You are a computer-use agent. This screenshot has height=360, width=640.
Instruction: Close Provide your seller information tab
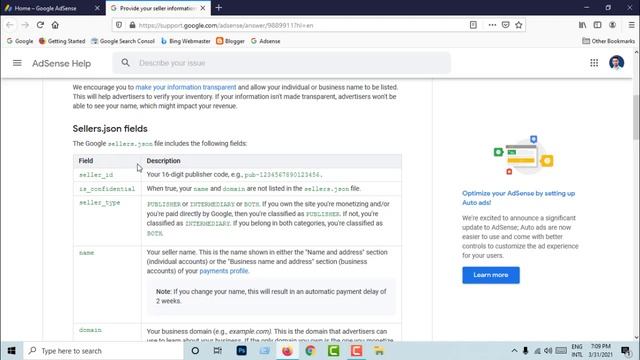(203, 8)
